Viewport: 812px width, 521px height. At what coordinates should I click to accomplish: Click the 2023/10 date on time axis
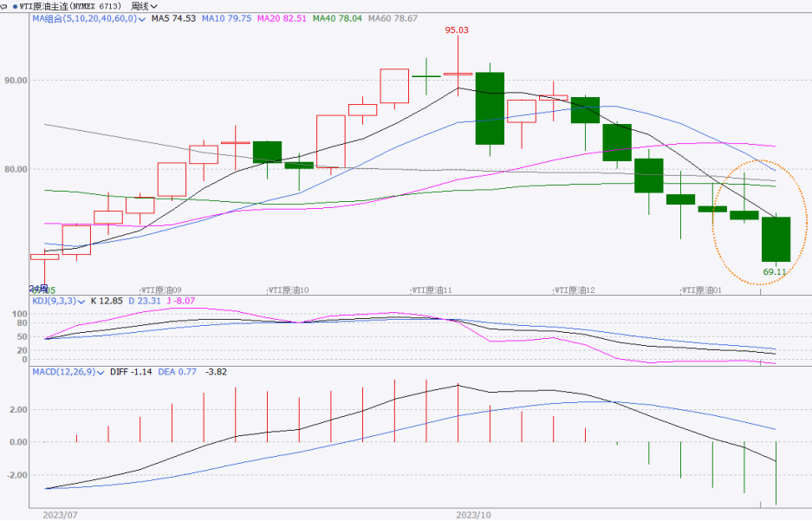click(x=474, y=514)
